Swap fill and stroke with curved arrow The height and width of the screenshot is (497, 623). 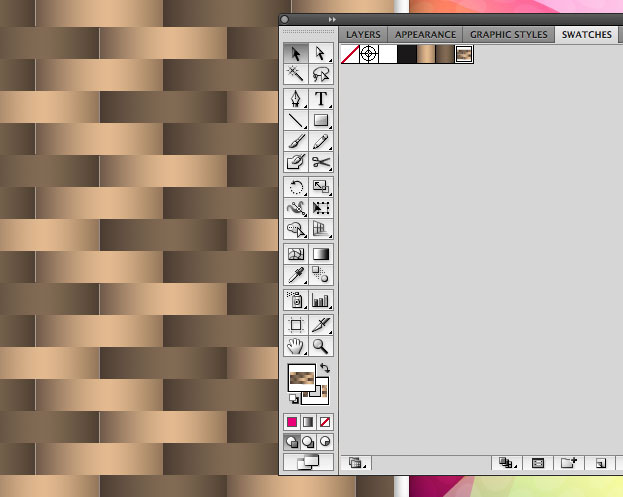pyautogui.click(x=325, y=368)
